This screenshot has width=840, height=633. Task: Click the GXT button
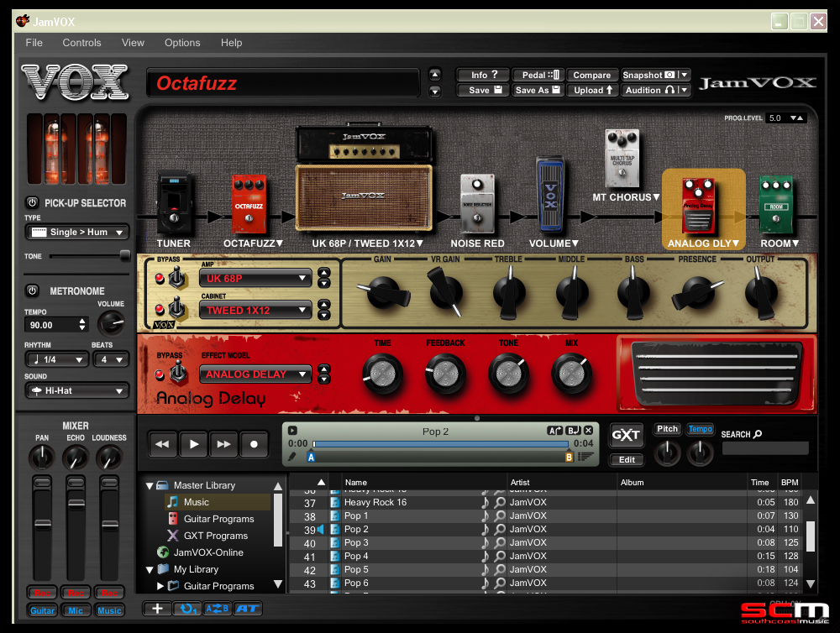click(x=626, y=435)
